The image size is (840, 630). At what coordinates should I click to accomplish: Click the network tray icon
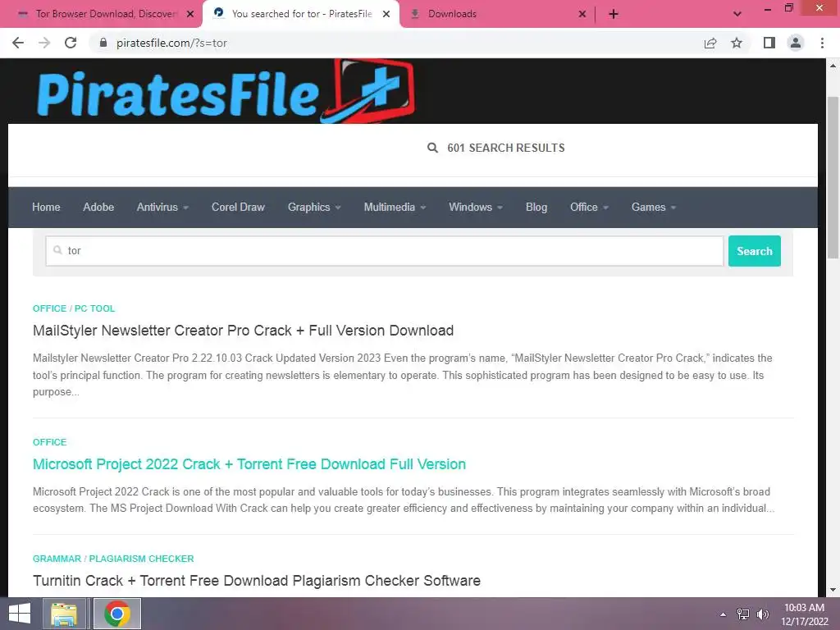[x=743, y=614]
